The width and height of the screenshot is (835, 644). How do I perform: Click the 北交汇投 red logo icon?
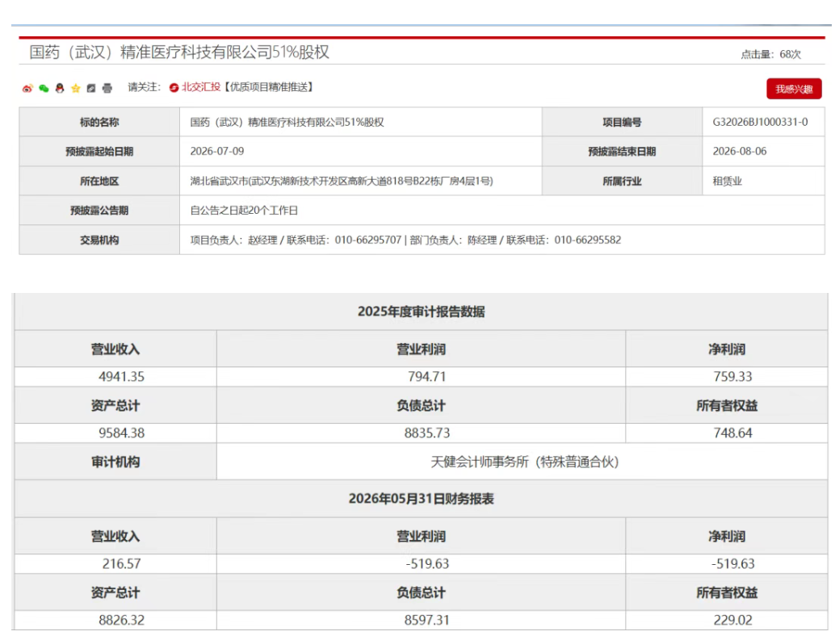pos(174,88)
